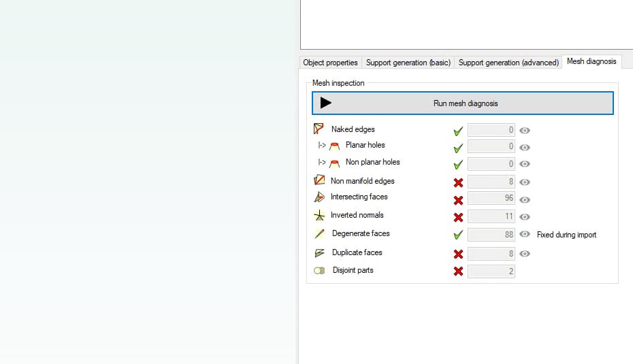Toggle eye visibility for Planar holes
This screenshot has width=633, height=364.
524,147
